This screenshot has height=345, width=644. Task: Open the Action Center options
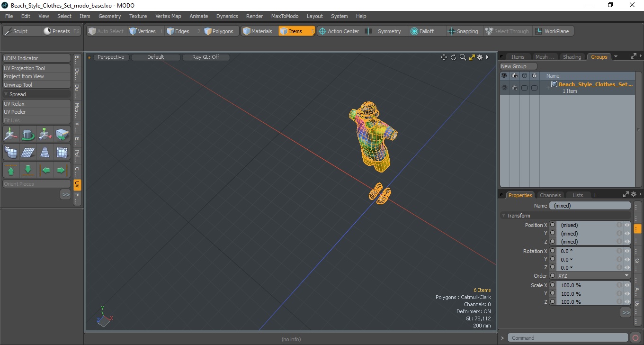pos(340,31)
